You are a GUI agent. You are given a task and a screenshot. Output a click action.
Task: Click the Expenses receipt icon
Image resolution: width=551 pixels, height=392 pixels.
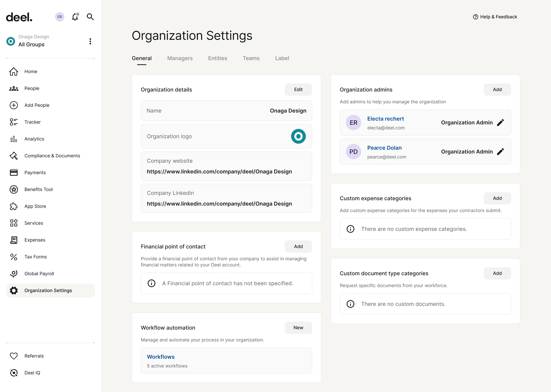(x=14, y=240)
